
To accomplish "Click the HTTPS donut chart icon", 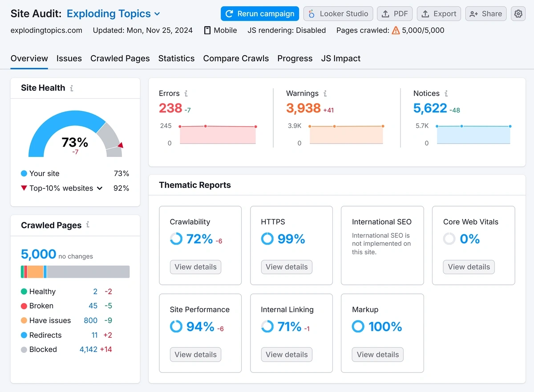I will pos(267,239).
